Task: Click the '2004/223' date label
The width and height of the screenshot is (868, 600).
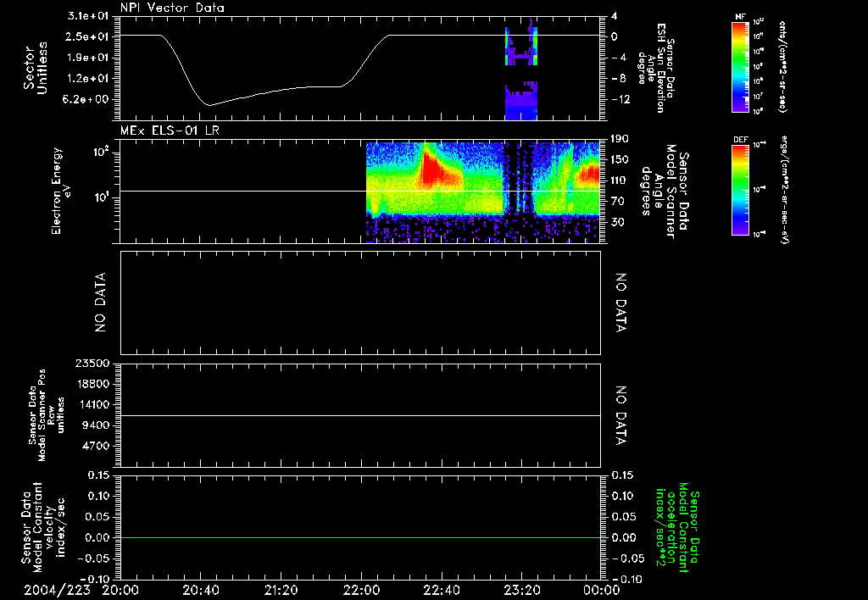Action: tap(57, 591)
